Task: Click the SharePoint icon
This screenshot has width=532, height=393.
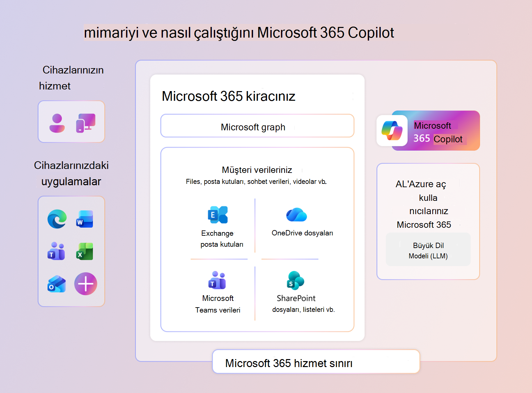Action: 295,280
